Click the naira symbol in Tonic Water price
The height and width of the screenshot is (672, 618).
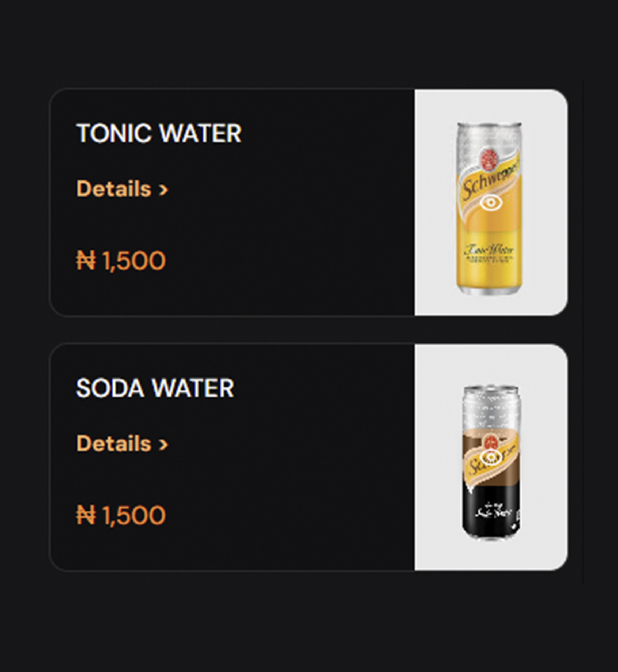[x=86, y=260]
